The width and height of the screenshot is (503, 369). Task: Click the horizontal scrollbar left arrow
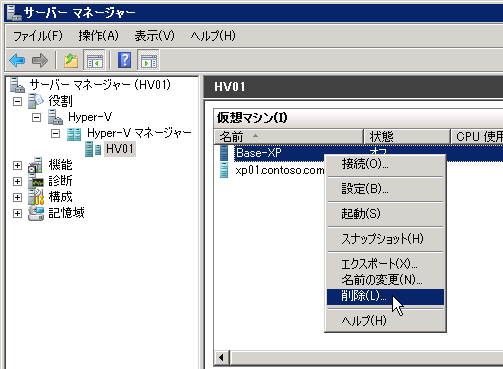(x=221, y=358)
